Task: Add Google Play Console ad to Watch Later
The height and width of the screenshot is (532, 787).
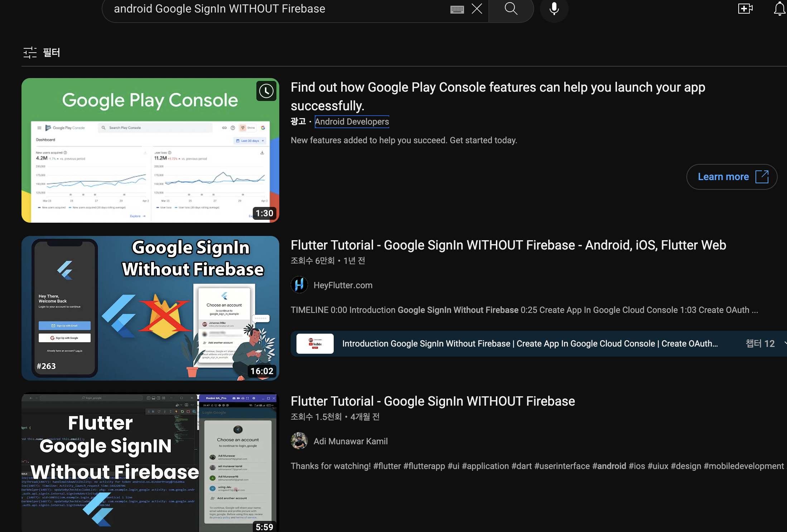Action: (266, 91)
